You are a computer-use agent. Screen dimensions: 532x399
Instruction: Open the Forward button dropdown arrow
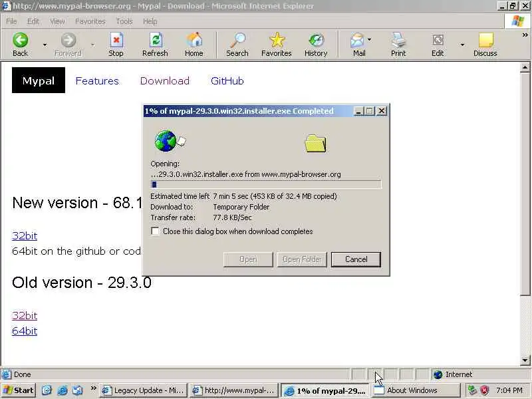point(92,45)
